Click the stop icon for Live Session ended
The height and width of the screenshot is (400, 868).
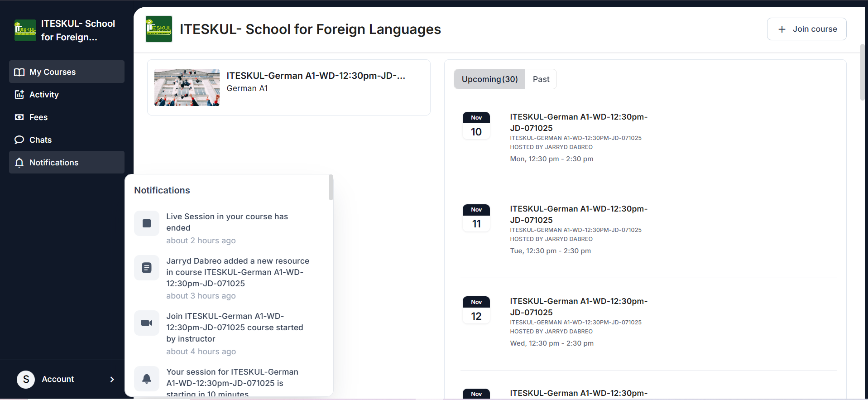click(147, 223)
